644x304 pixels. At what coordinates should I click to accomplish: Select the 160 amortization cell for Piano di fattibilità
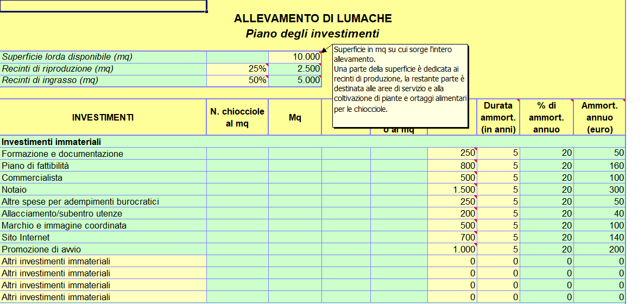pyautogui.click(x=599, y=166)
